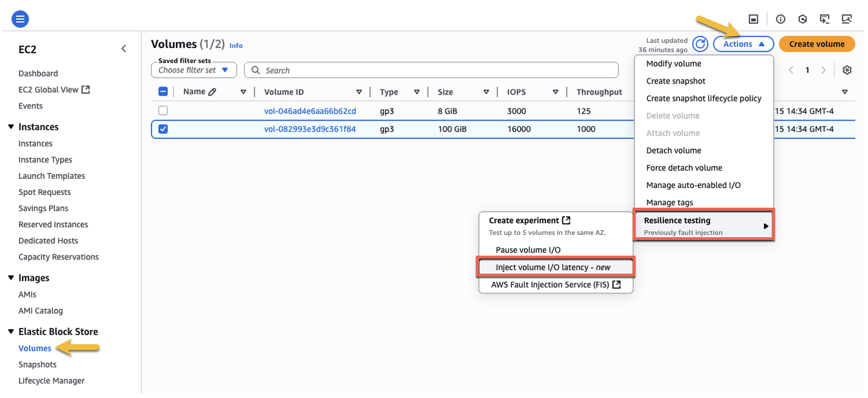Image resolution: width=868 pixels, height=398 pixels.
Task: Choose Modify volume from Actions menu
Action: 675,63
